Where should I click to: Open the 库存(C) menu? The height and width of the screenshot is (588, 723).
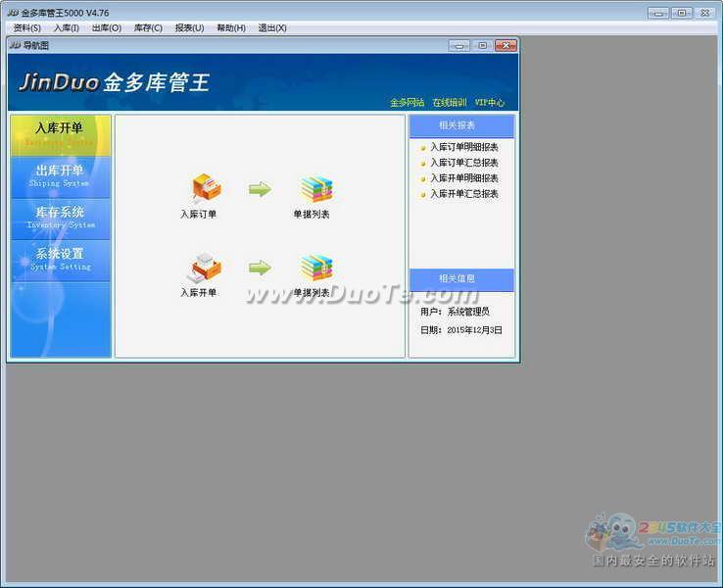coord(148,28)
